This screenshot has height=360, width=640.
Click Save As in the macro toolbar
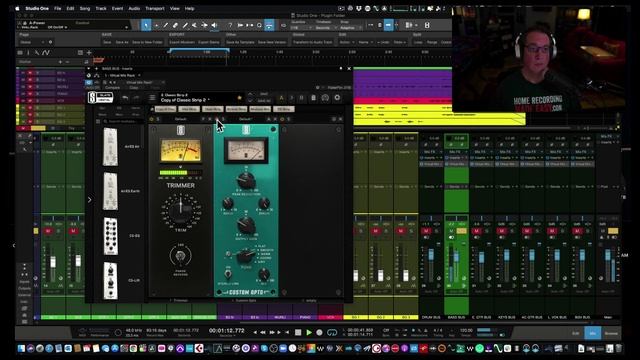tap(122, 42)
